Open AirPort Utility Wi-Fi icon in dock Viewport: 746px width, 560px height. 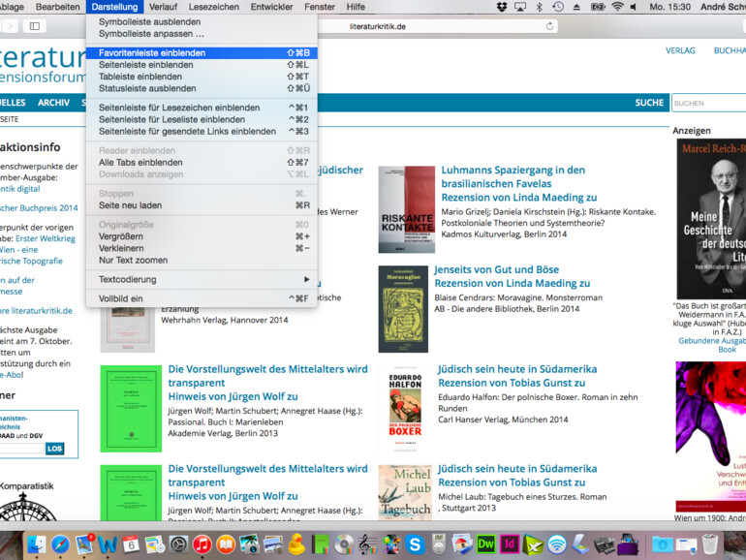click(557, 544)
